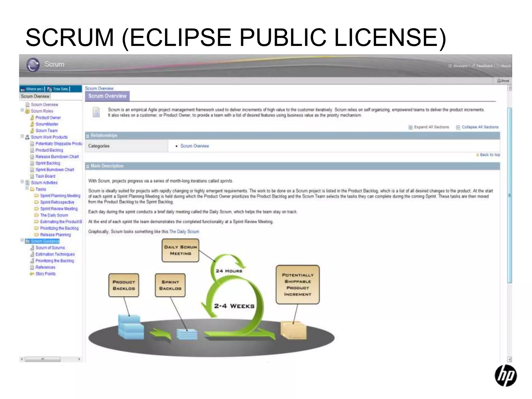Click the References document icon
The width and height of the screenshot is (532, 399).
[x=32, y=267]
